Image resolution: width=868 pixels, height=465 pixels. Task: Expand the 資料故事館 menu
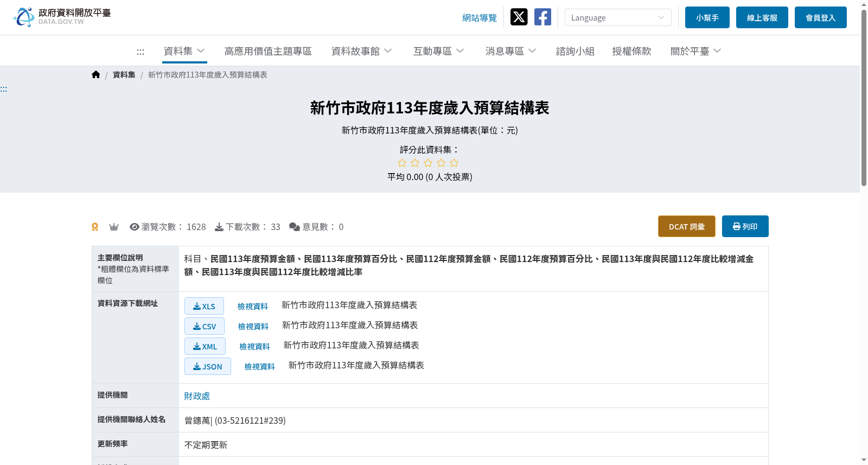pyautogui.click(x=361, y=51)
